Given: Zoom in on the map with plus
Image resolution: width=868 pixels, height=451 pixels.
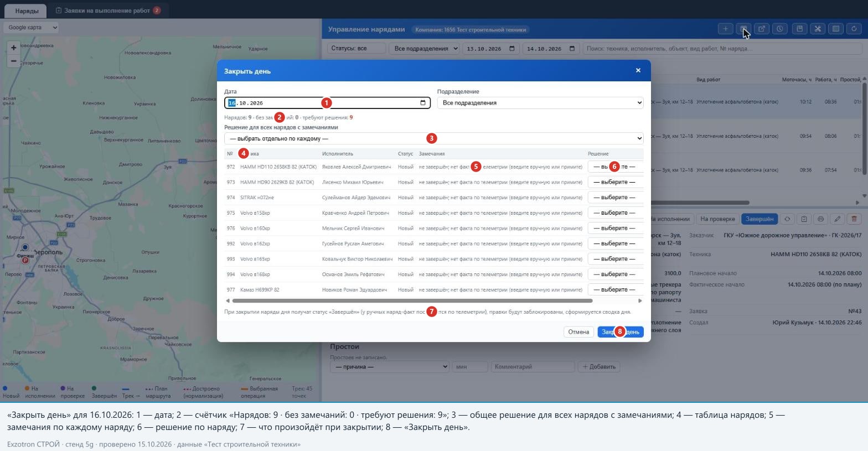Looking at the screenshot, I should (x=14, y=48).
